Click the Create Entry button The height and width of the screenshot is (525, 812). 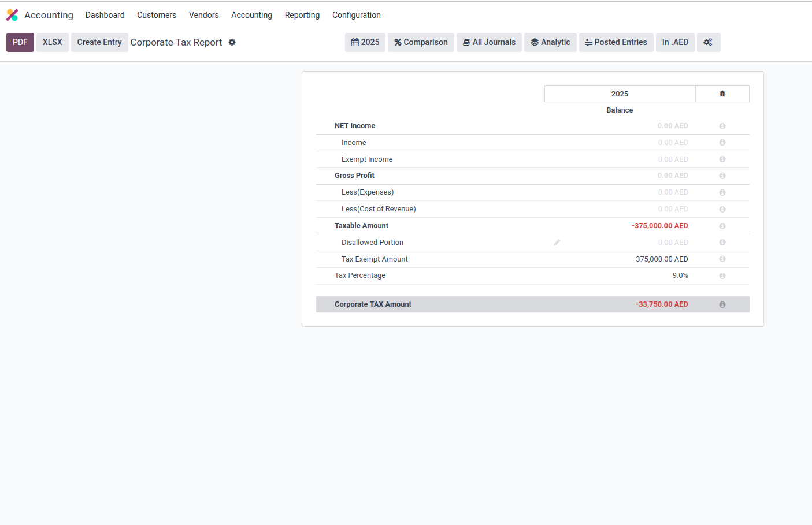point(99,42)
